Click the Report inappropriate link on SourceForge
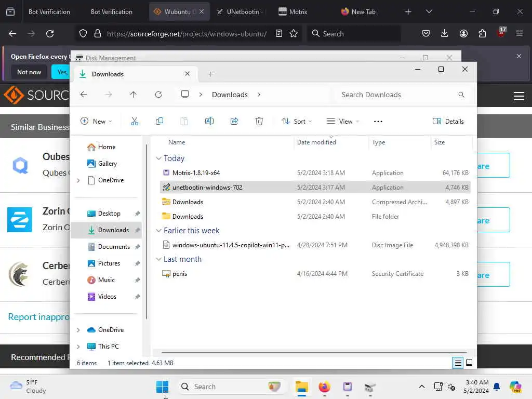Screen dimensions: 532x399 click(x=38, y=316)
